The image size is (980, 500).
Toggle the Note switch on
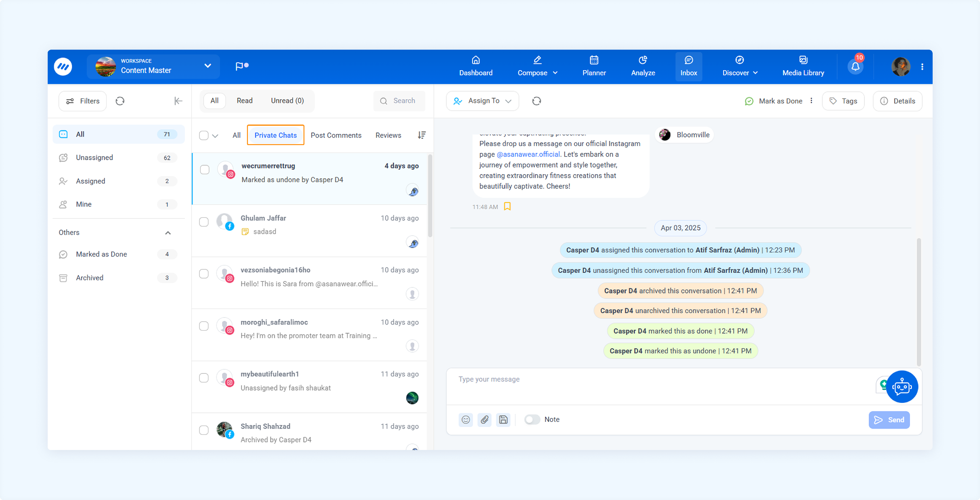[x=532, y=419]
